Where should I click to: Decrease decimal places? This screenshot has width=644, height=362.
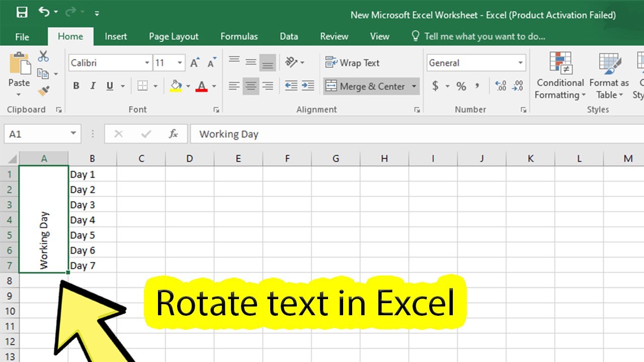click(518, 86)
